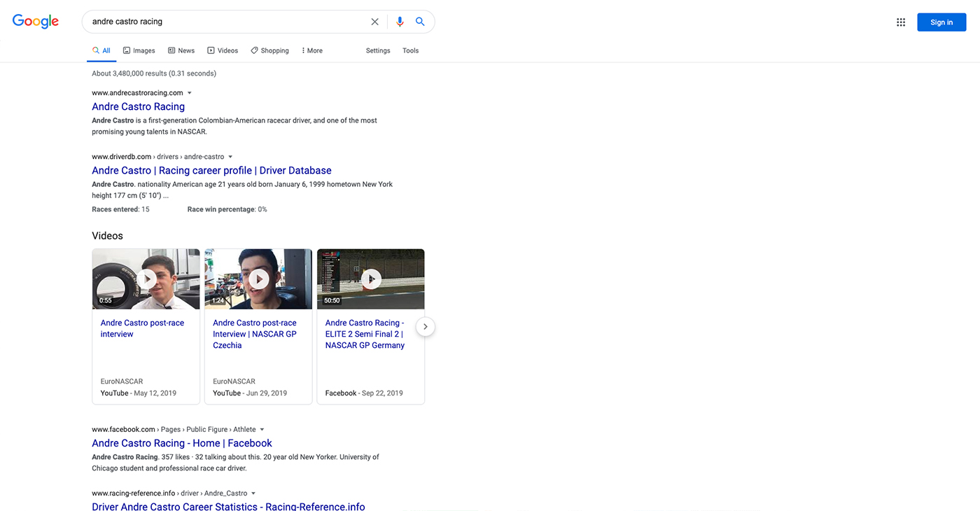This screenshot has height=511, width=980.
Task: Show more videos with the right arrow
Action: (425, 327)
